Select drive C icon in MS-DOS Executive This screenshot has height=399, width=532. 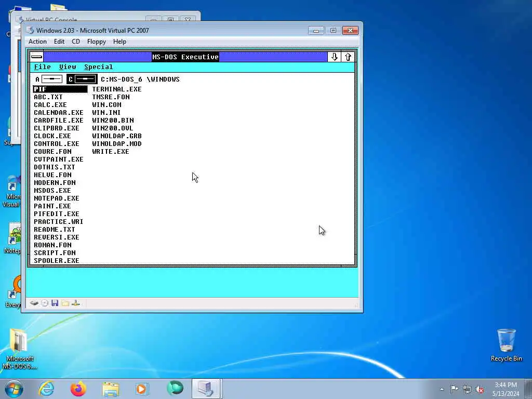click(82, 79)
